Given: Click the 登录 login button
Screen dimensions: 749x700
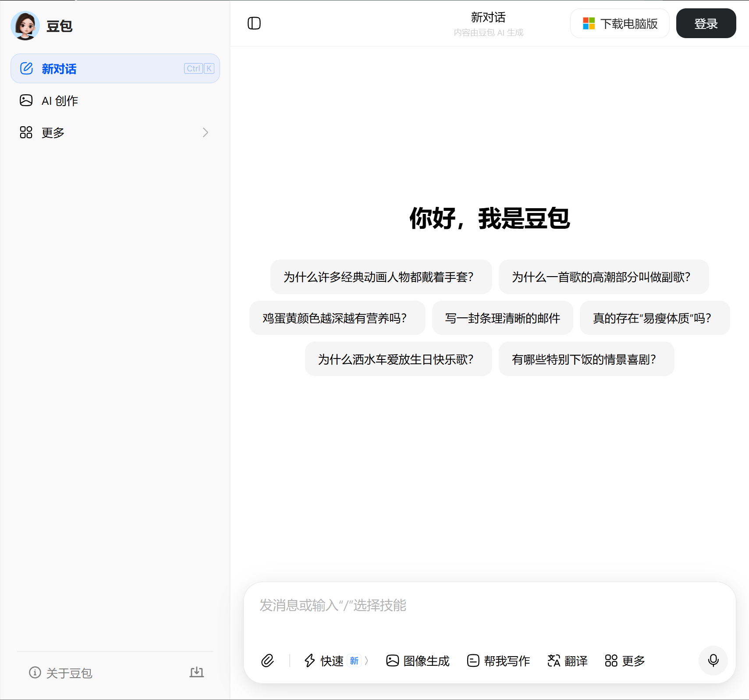Looking at the screenshot, I should pos(706,24).
